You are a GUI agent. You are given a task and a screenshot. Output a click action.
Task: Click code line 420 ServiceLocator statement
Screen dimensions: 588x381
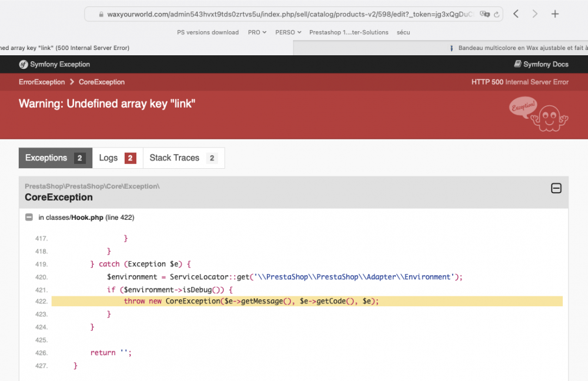(285, 277)
